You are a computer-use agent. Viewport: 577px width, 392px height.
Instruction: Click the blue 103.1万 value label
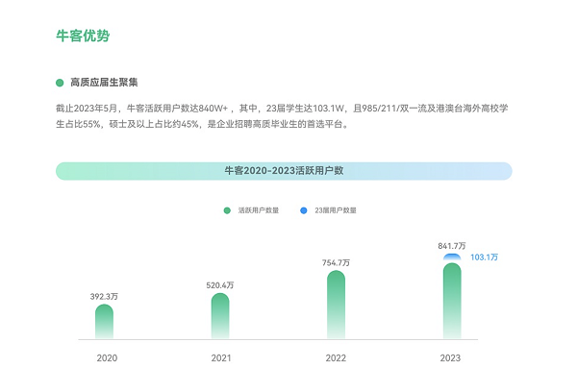485,257
